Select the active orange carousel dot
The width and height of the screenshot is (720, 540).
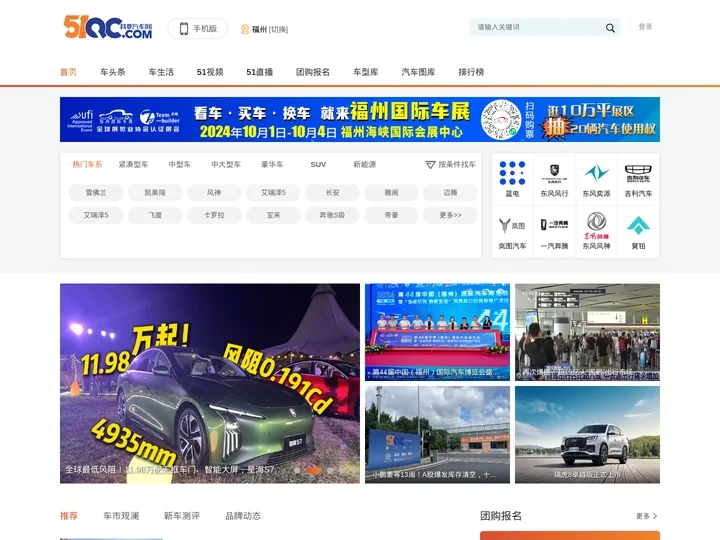313,470
